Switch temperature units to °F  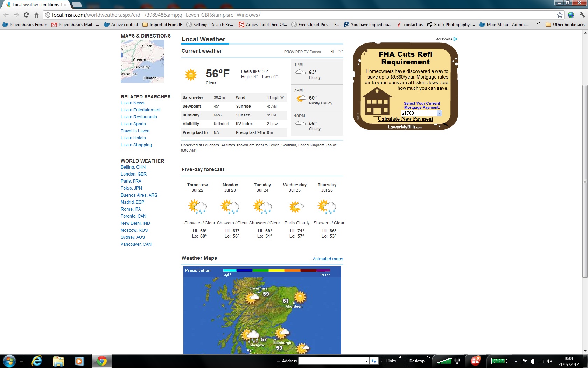point(332,52)
